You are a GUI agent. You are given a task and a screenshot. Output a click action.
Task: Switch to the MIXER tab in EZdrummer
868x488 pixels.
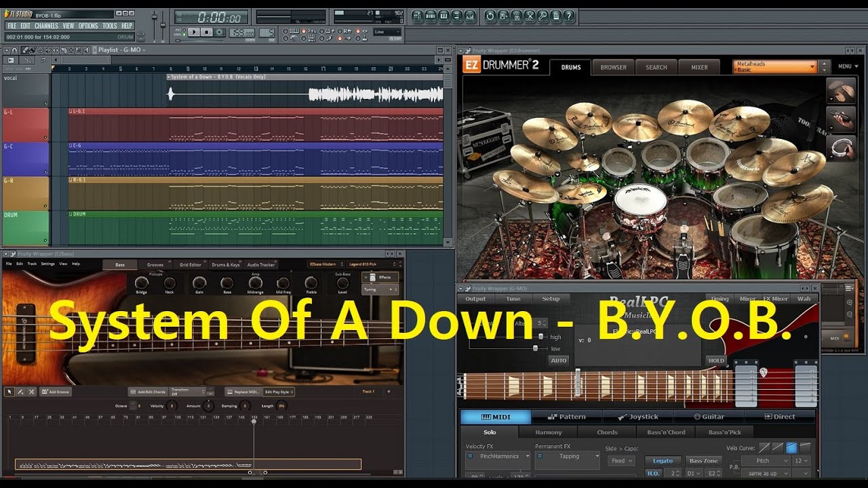[699, 67]
